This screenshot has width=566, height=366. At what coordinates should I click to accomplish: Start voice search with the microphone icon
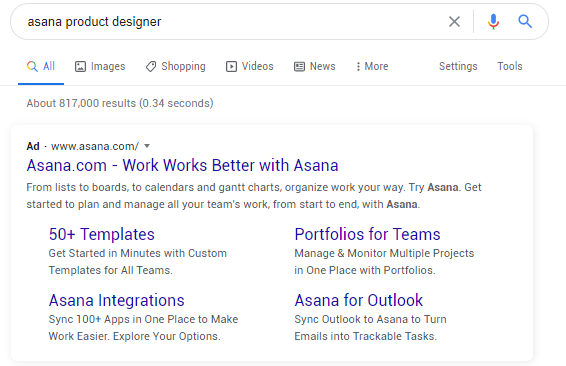[x=493, y=22]
